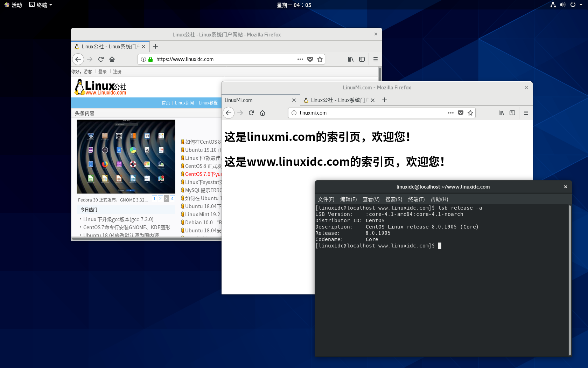Open the system power menu chevron
The height and width of the screenshot is (368, 588).
[581, 5]
